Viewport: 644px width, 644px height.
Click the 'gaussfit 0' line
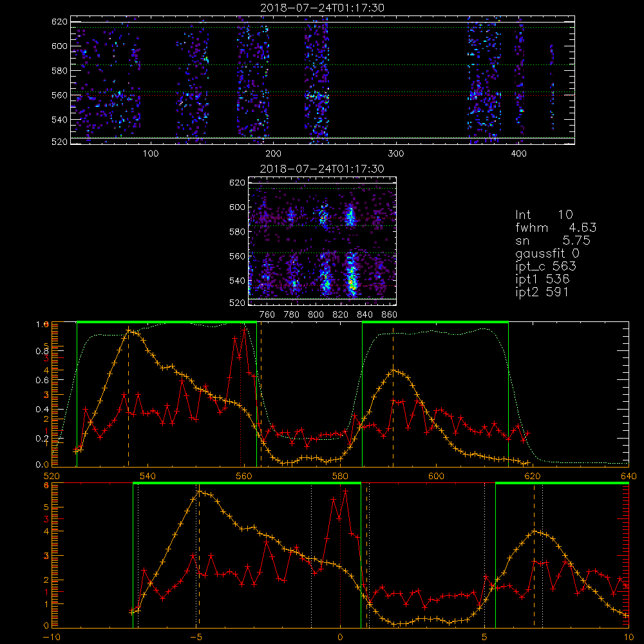(x=547, y=253)
